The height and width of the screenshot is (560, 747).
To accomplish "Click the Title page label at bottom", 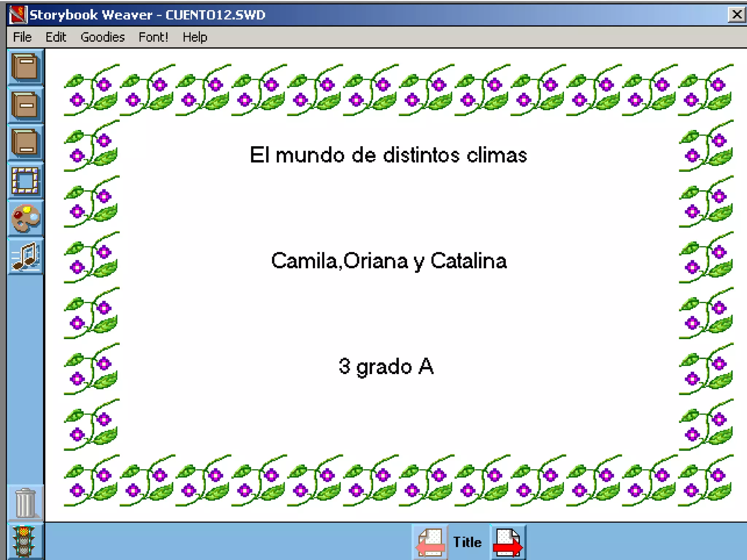I will click(467, 542).
